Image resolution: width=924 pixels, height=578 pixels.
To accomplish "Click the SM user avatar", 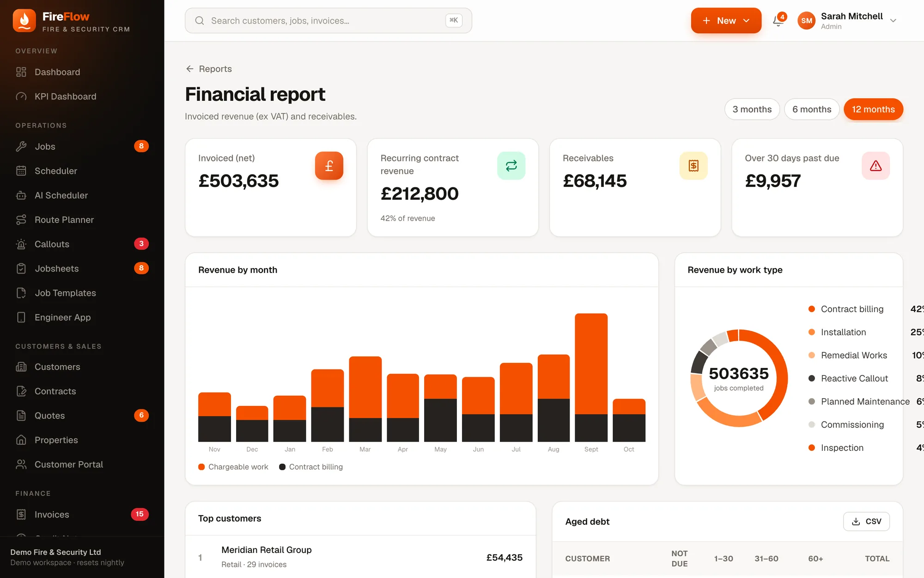I will [807, 21].
